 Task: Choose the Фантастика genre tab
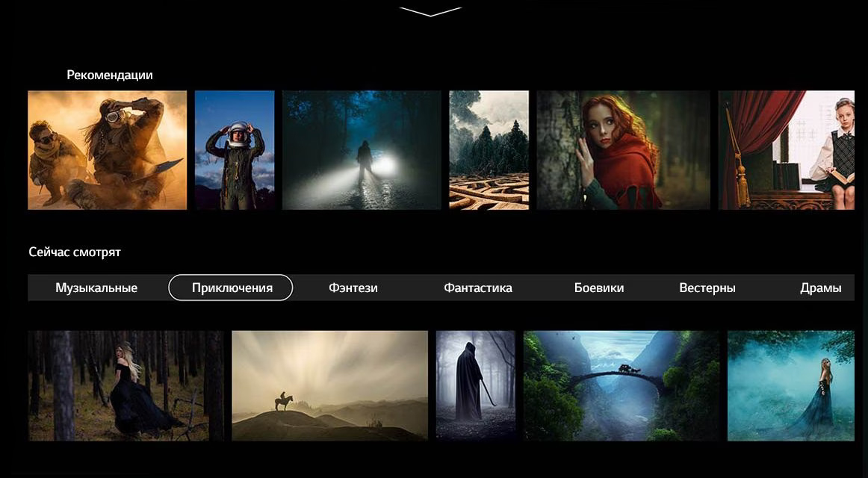tap(478, 288)
